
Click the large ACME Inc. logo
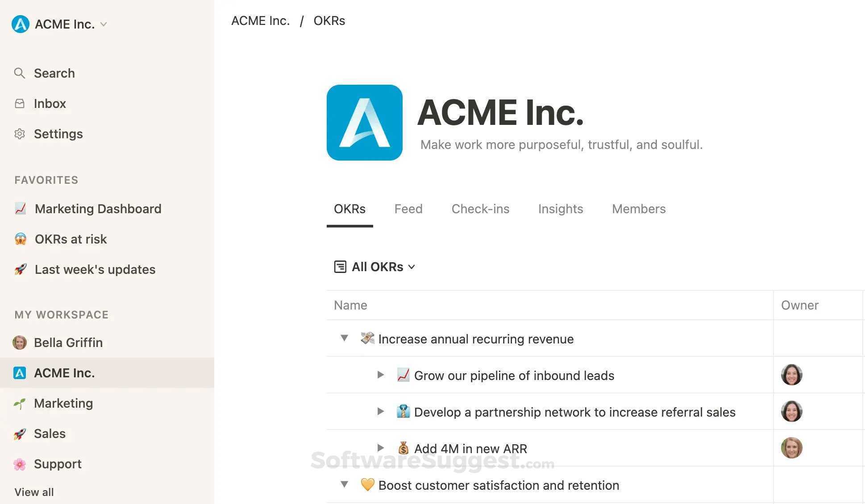(364, 123)
